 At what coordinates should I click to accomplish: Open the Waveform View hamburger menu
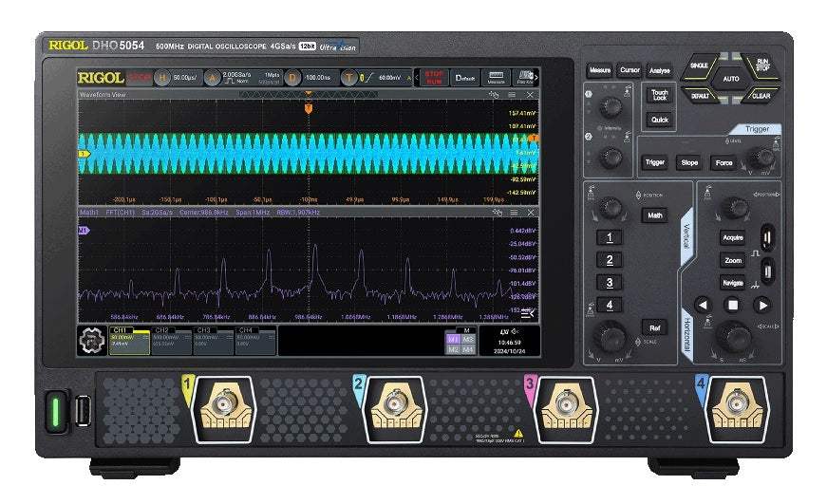point(512,95)
